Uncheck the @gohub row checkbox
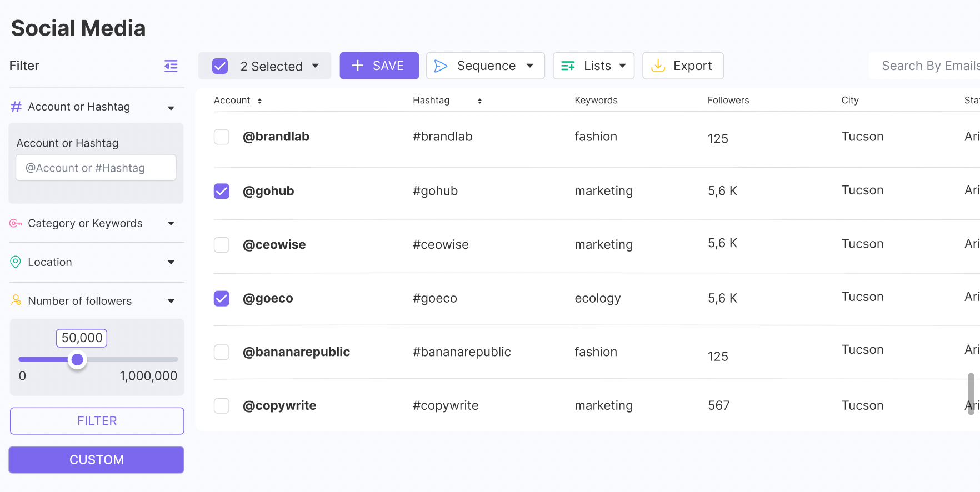Screen dimensions: 980x492 click(x=222, y=191)
